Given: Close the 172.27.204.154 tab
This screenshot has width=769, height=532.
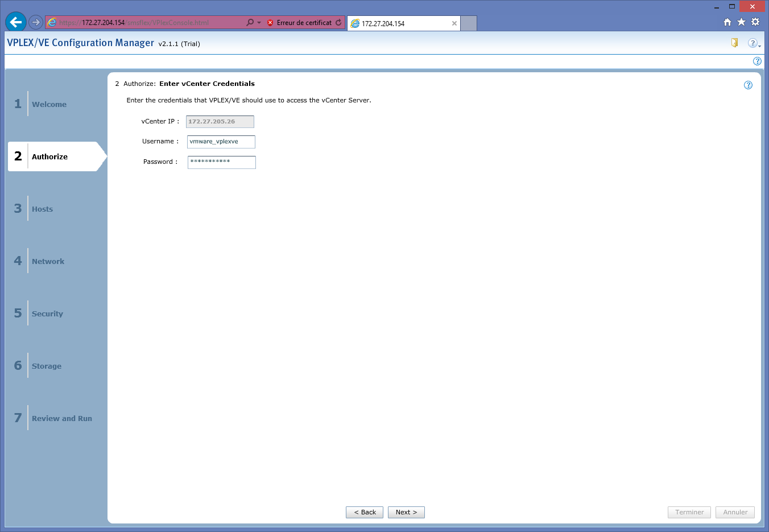Looking at the screenshot, I should 454,23.
